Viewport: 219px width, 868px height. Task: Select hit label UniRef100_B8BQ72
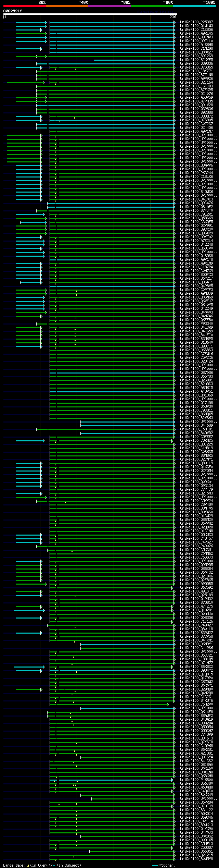(196, 117)
